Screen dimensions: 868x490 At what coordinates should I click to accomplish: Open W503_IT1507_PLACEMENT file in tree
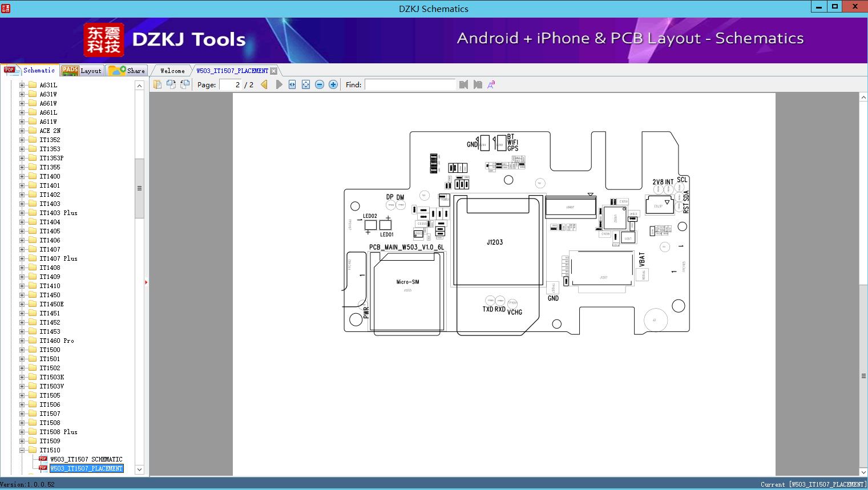[86, 468]
